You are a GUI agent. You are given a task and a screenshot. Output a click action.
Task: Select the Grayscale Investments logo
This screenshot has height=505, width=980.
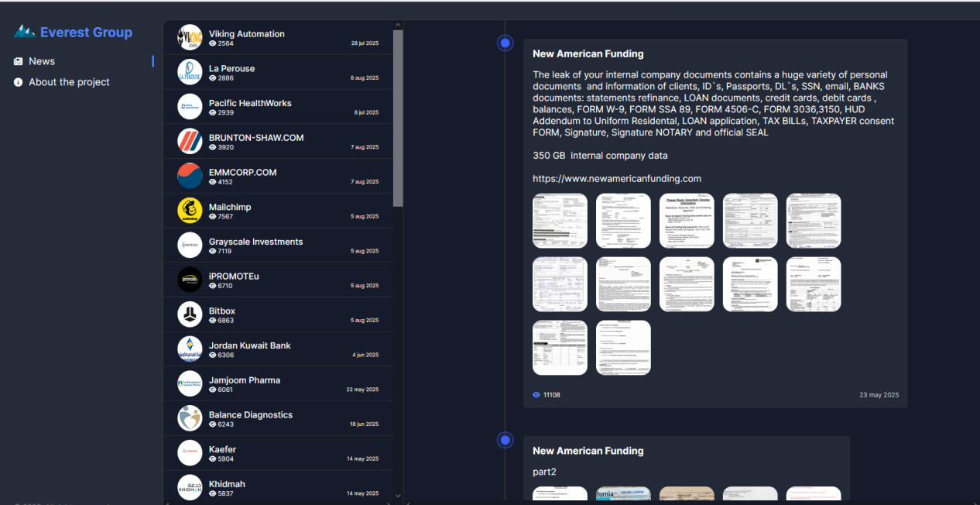click(x=190, y=246)
